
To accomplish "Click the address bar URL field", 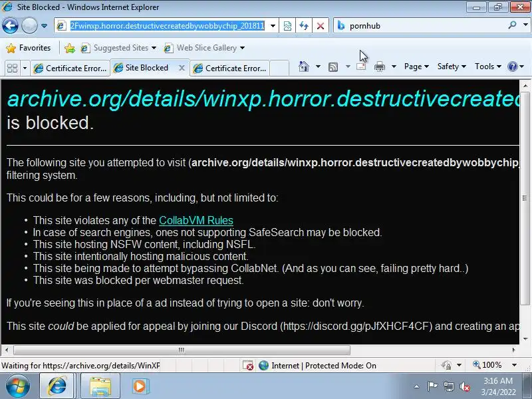I will click(168, 26).
